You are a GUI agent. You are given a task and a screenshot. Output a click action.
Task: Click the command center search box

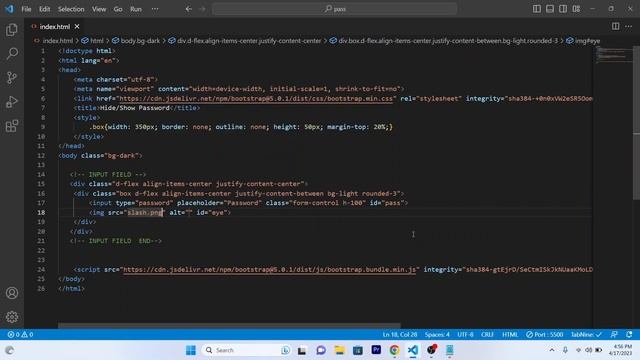click(334, 9)
